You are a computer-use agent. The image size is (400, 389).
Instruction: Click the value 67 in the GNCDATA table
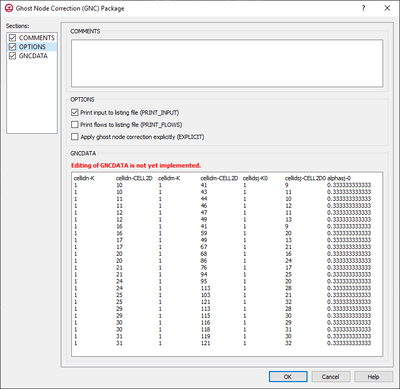pos(204,247)
